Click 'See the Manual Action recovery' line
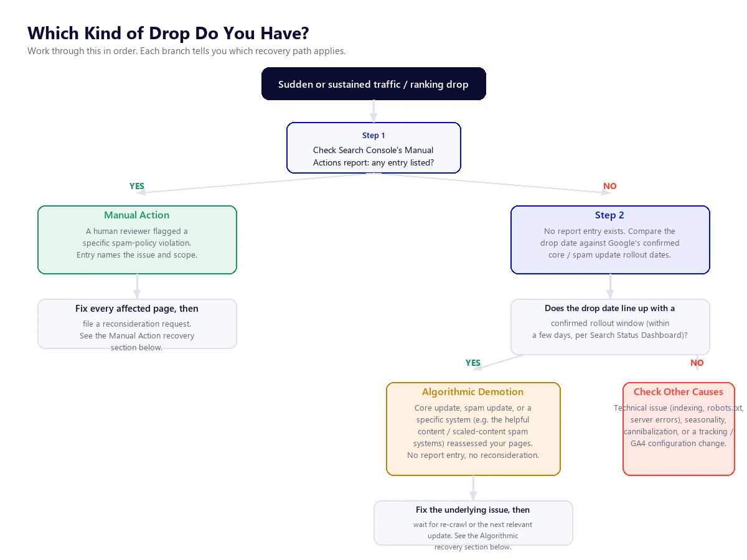 pyautogui.click(x=137, y=336)
